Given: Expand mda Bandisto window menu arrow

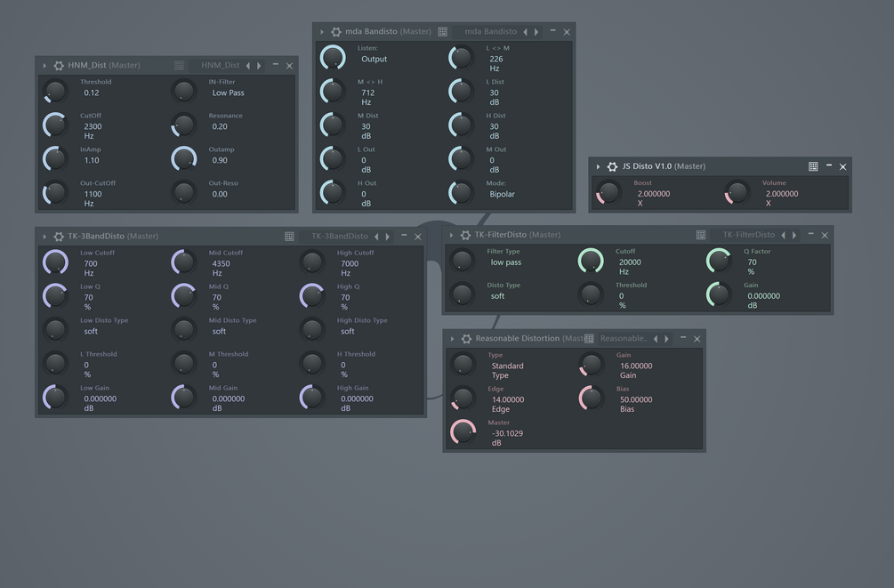Looking at the screenshot, I should coord(322,32).
